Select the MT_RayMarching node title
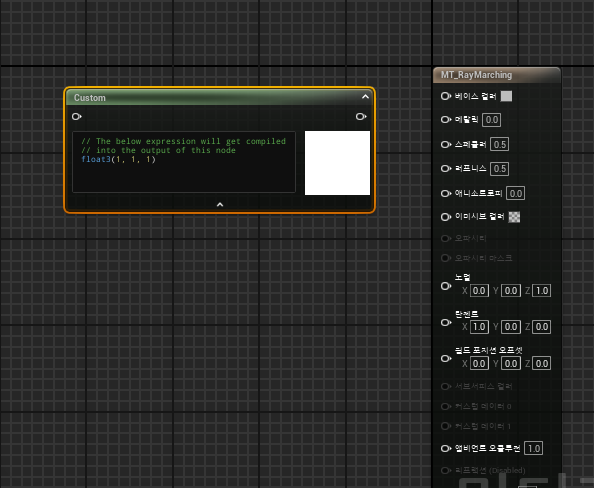The width and height of the screenshot is (594, 488). point(476,75)
